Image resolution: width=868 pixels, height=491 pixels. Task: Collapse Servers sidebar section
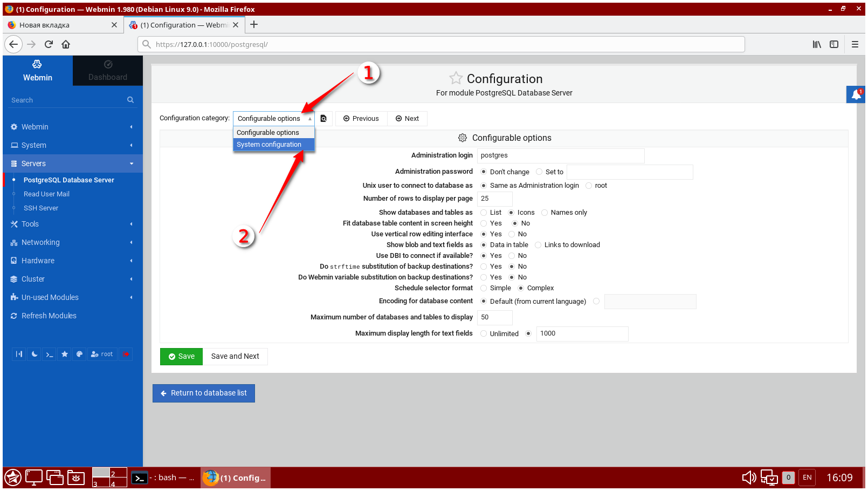click(73, 163)
